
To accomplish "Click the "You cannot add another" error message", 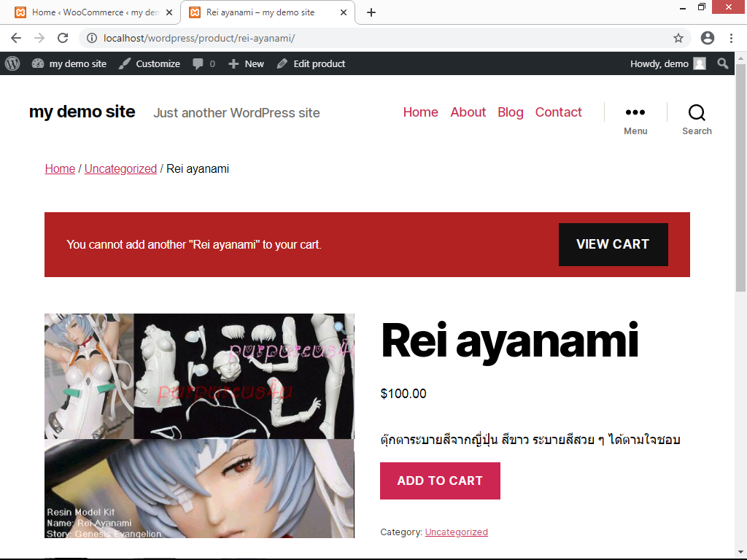I will click(194, 245).
